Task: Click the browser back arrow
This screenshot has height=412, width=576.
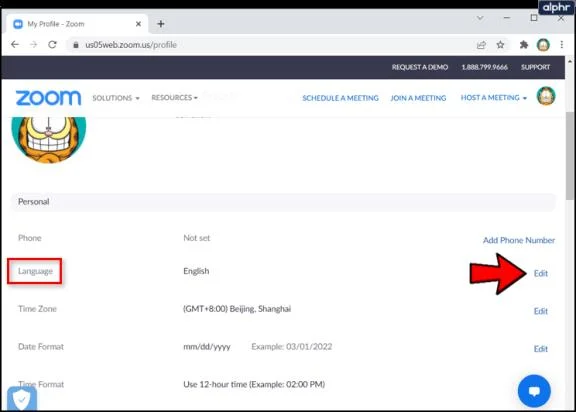Action: click(x=15, y=44)
